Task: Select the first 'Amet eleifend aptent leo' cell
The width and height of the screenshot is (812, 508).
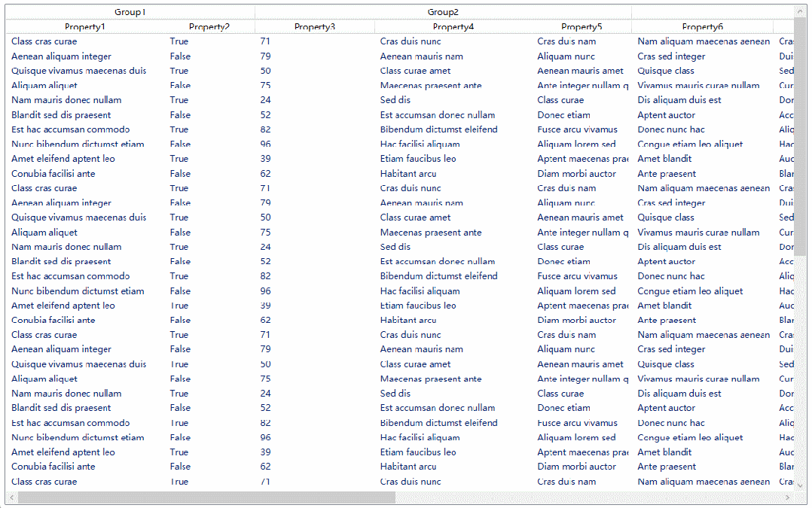Action: [85, 159]
